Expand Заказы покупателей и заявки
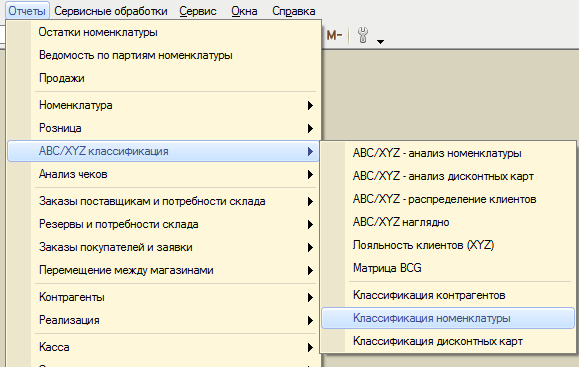 click(x=163, y=247)
